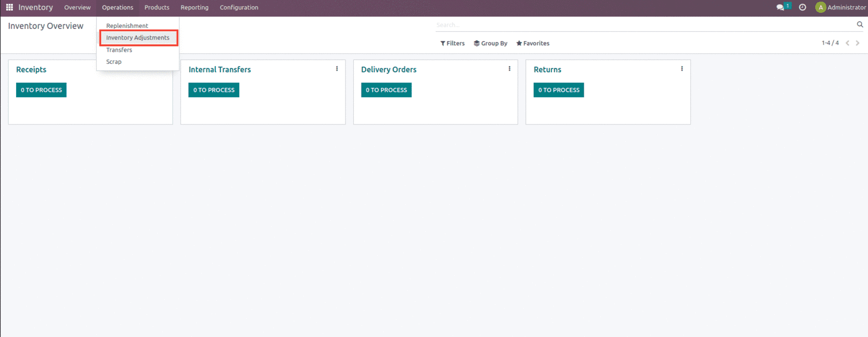
Task: Open the Products menu
Action: [157, 7]
